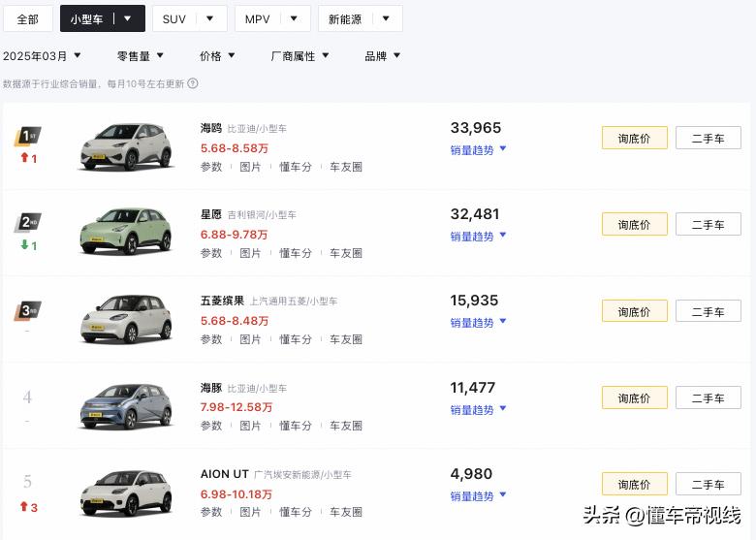Click the 3rd place rank badge icon
The image size is (756, 540).
27,311
